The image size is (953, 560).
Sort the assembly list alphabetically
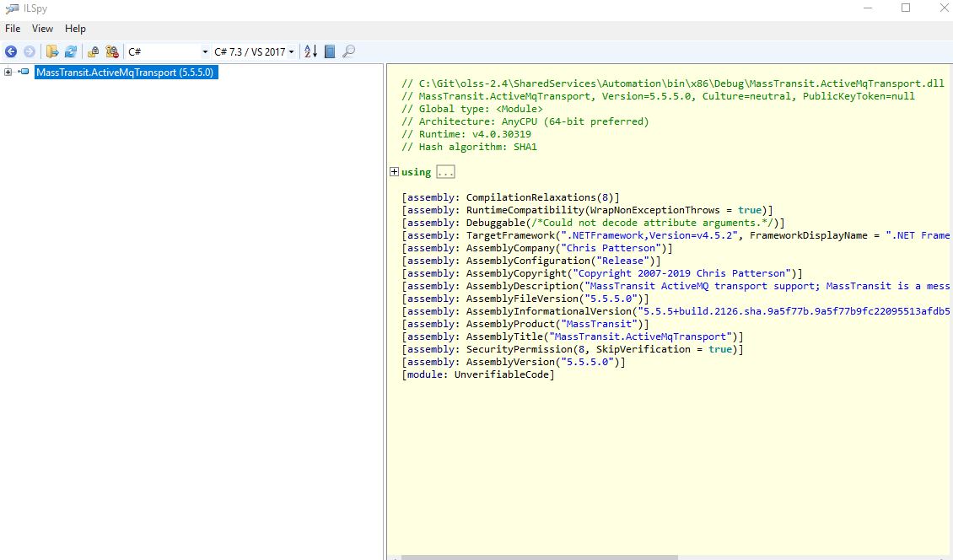(310, 51)
